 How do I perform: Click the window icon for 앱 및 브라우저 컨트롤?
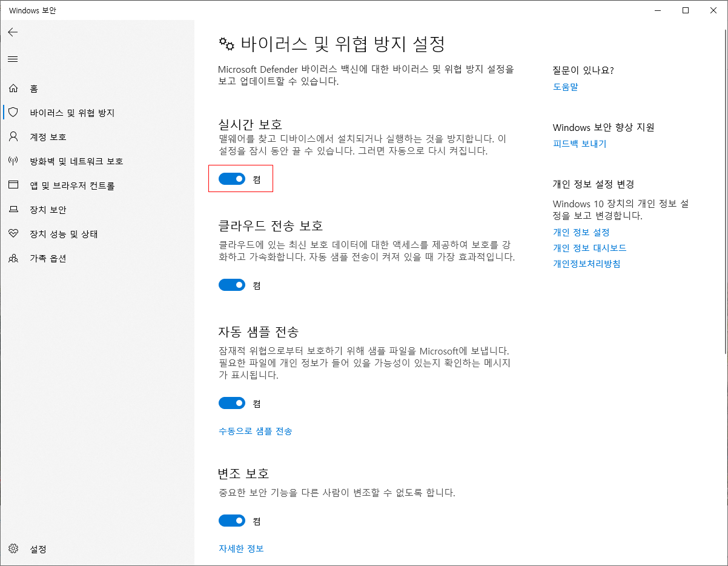13,185
